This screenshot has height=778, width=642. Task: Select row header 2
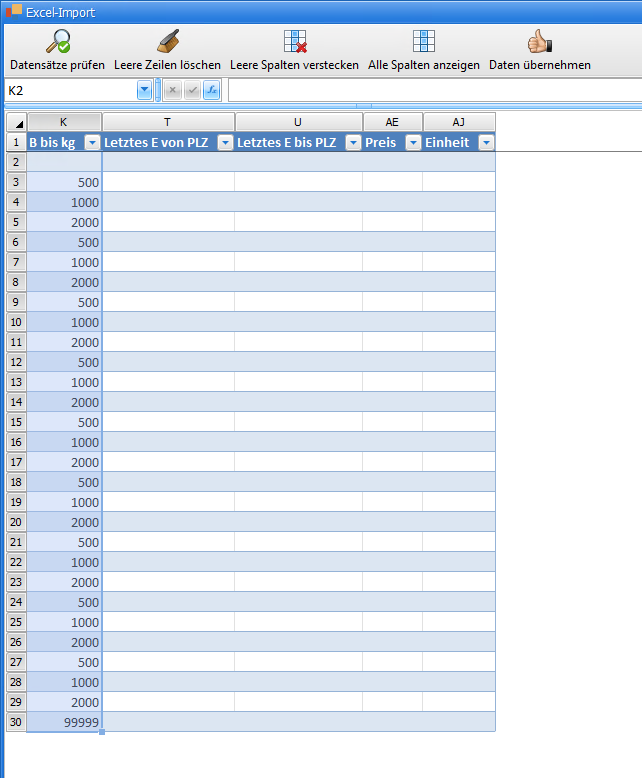pos(16,162)
